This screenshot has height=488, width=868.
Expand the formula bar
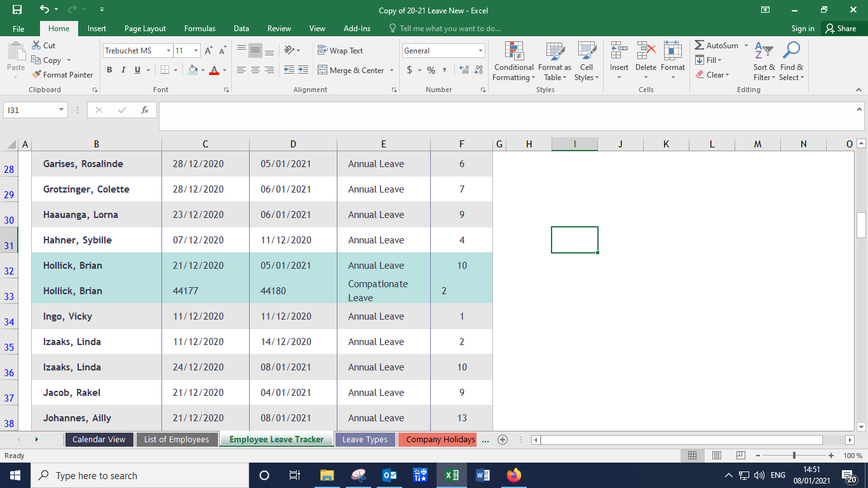[859, 109]
